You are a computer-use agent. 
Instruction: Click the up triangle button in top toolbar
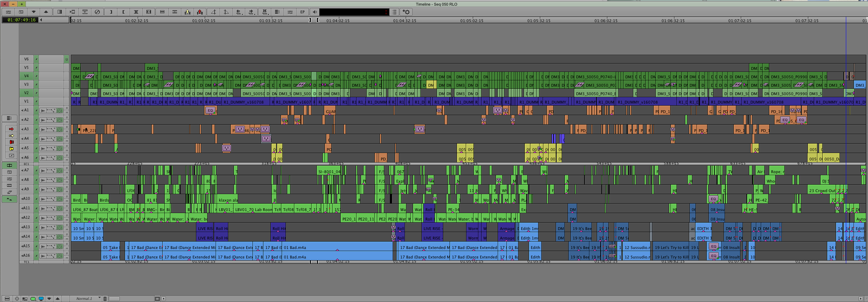[46, 12]
